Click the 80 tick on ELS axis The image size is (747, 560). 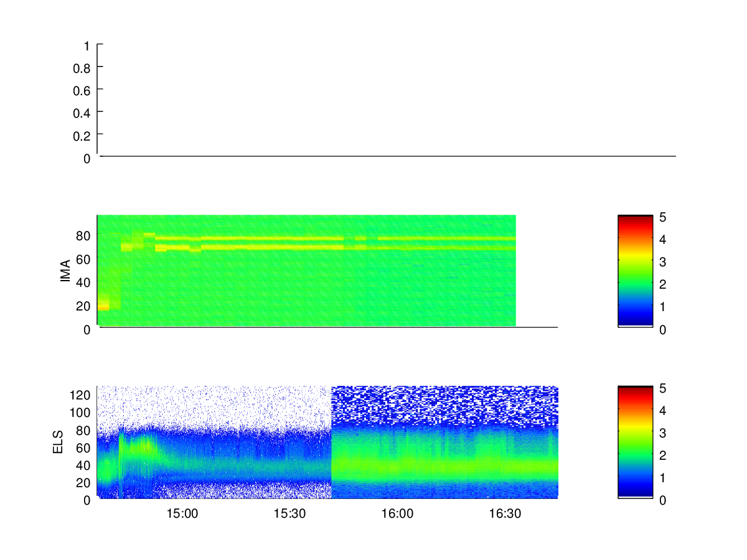click(85, 429)
